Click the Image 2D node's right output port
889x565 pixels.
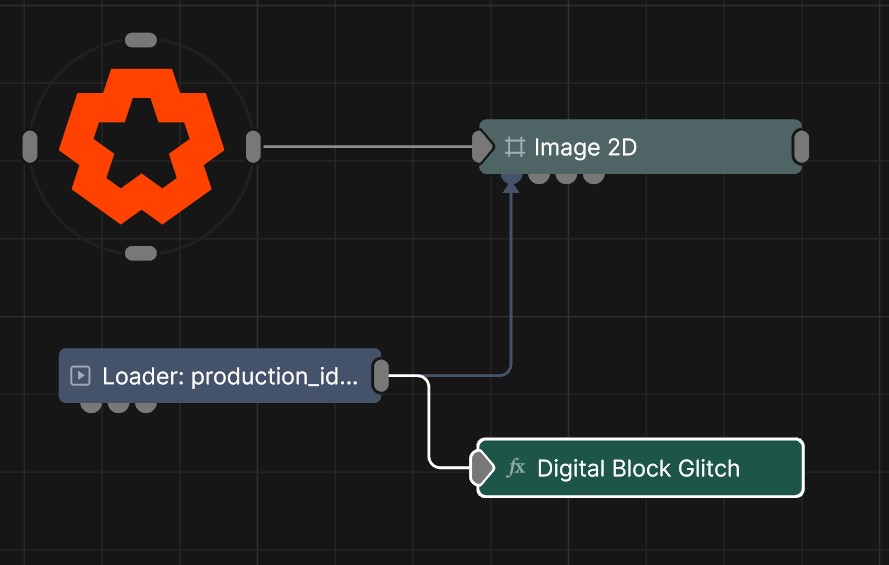point(800,147)
